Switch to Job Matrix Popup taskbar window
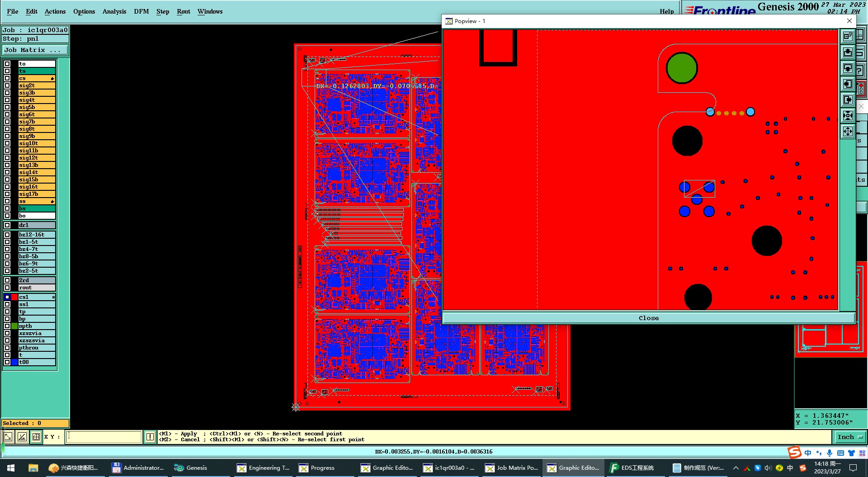Viewport: 868px width, 477px height. [512, 468]
